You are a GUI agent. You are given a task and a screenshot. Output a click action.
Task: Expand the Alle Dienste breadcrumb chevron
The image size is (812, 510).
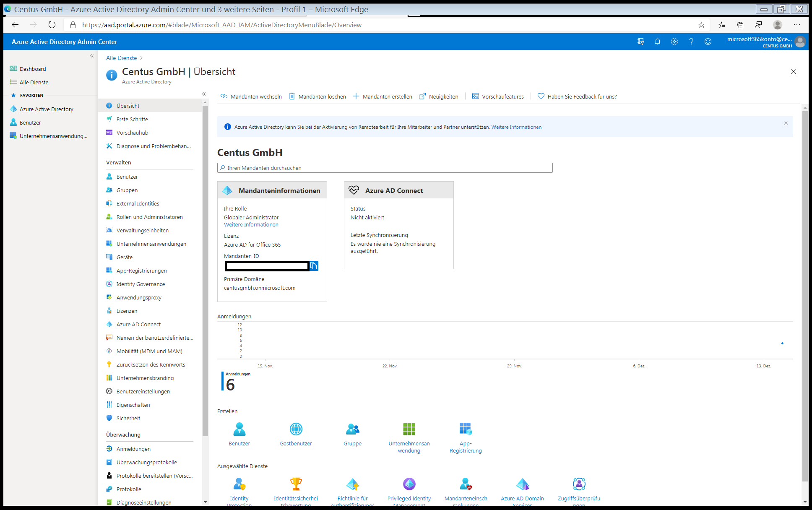pos(141,58)
